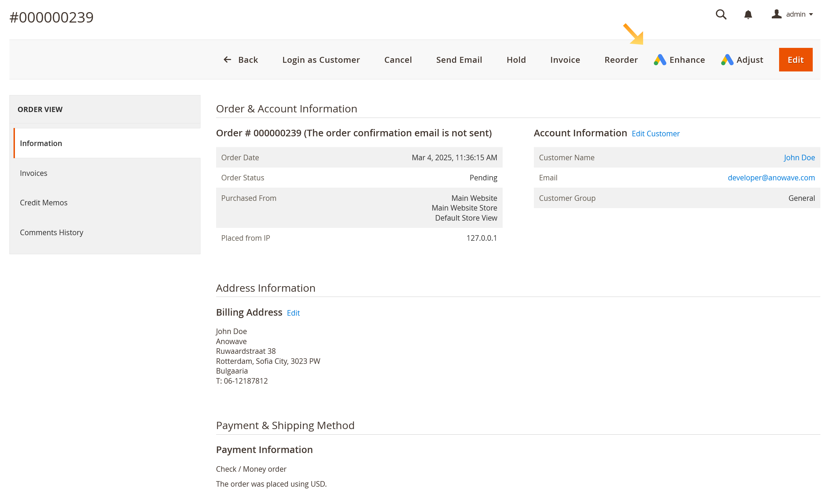Click the Back arrow icon
Screen dimensions: 828x504
pos(227,60)
